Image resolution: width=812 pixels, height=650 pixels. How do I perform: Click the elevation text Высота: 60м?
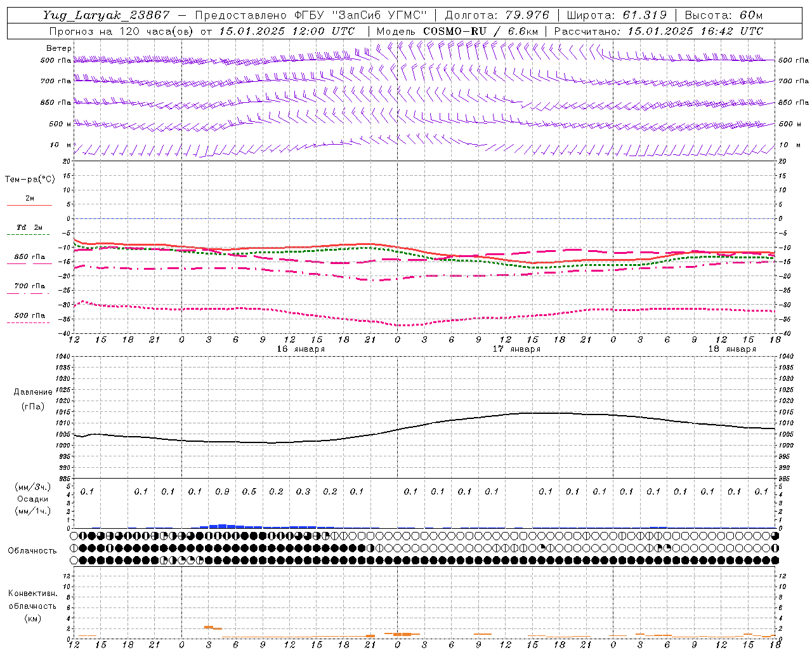pos(723,15)
